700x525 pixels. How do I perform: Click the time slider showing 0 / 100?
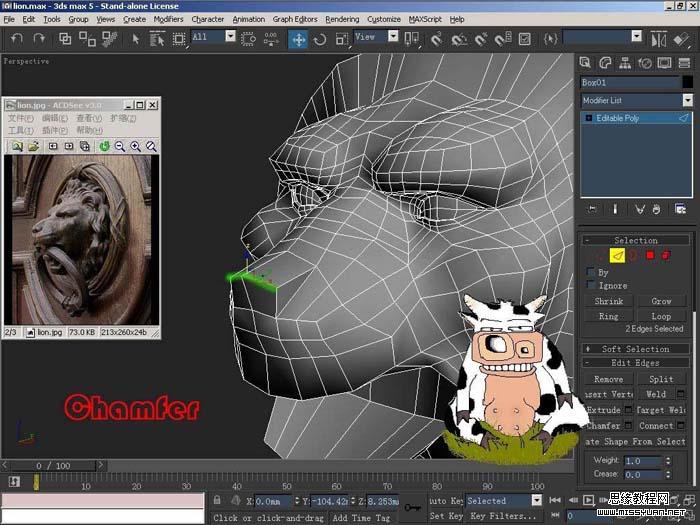(x=53, y=466)
